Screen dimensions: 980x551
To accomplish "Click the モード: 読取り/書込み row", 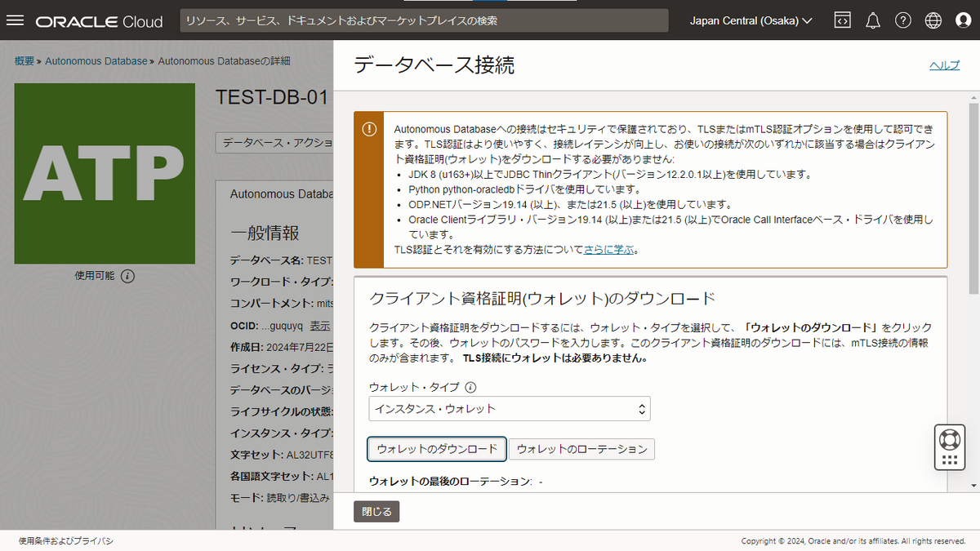I will click(x=280, y=497).
